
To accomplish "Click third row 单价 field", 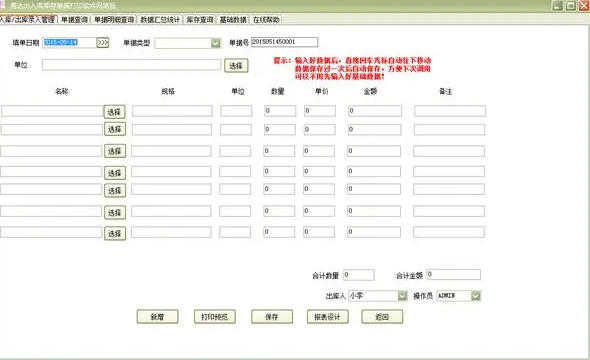I will (x=319, y=151).
